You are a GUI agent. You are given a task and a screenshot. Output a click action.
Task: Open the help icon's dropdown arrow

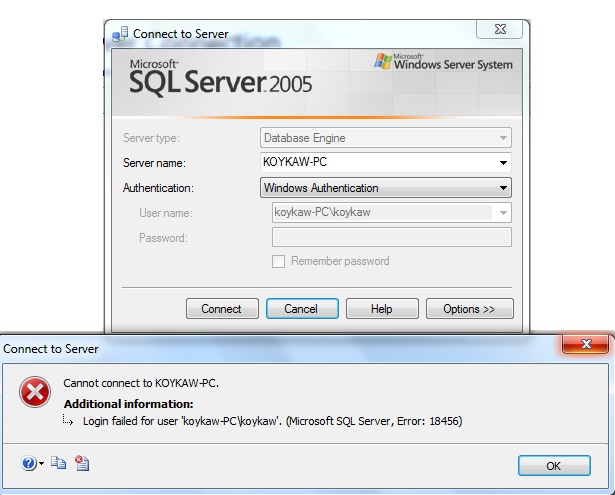tap(42, 464)
